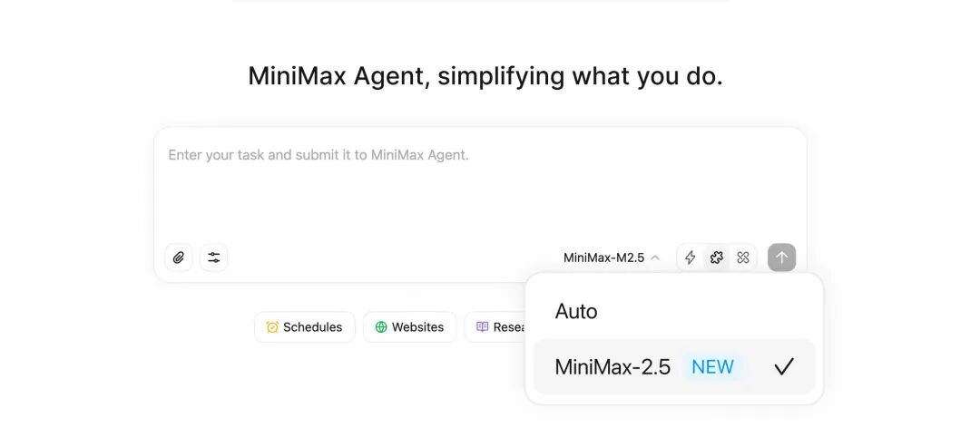
Task: Choose the MiniMax-2.5 model option
Action: click(612, 366)
